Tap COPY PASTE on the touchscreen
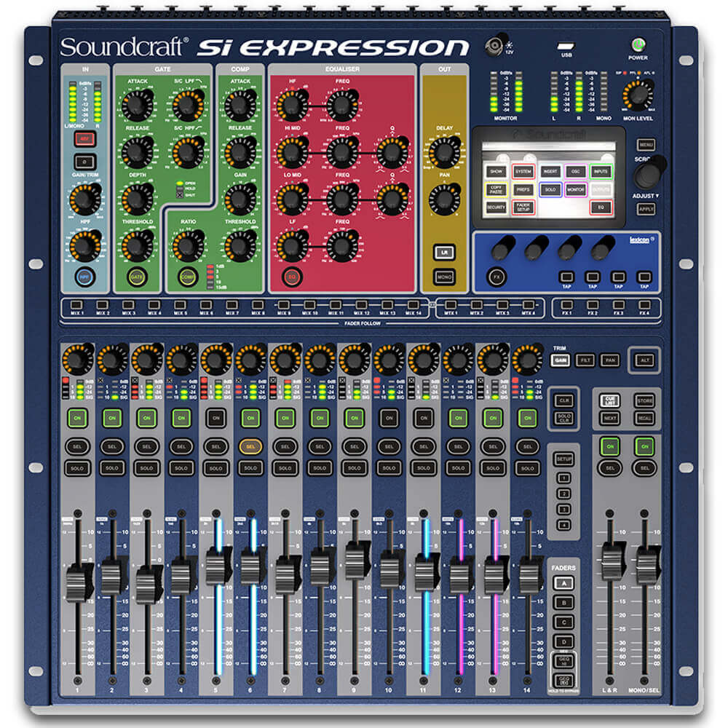This screenshot has height=728, width=728. point(496,189)
